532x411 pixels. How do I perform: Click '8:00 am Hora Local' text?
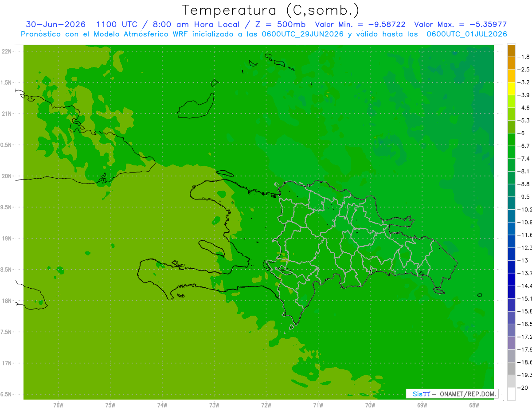click(x=196, y=24)
